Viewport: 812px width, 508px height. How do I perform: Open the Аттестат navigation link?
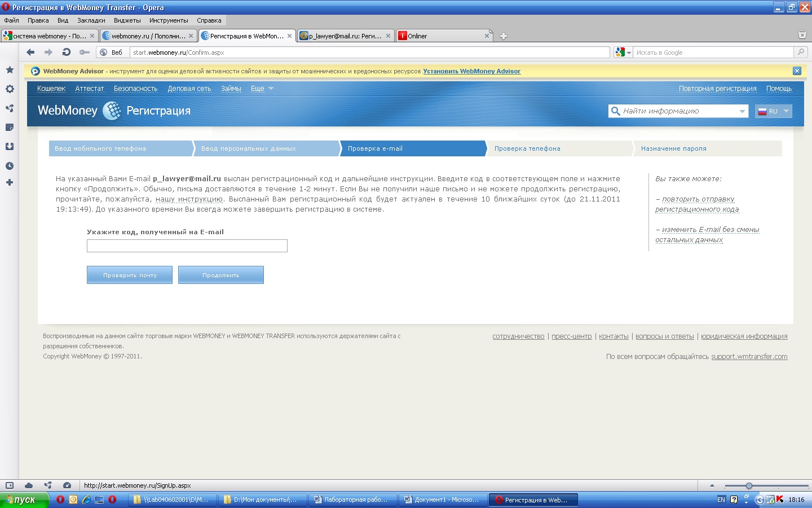pyautogui.click(x=90, y=89)
